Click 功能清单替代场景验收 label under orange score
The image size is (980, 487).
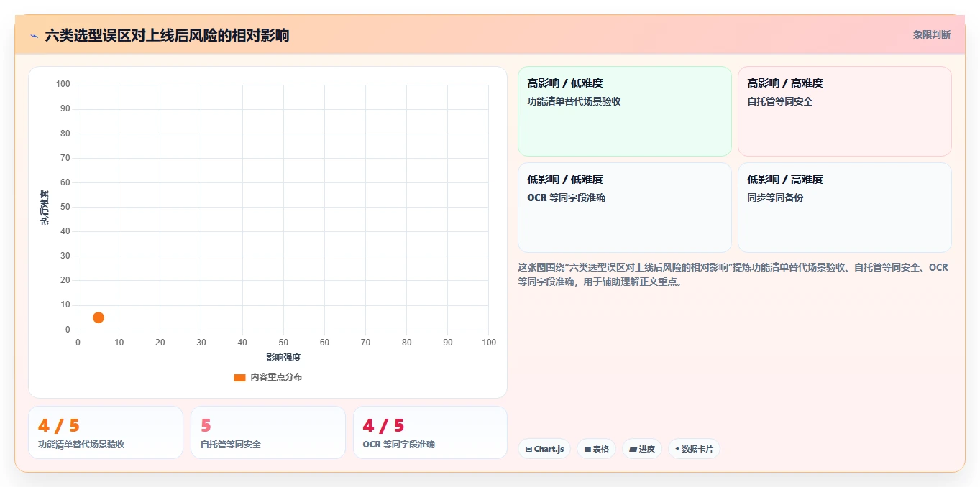point(81,445)
